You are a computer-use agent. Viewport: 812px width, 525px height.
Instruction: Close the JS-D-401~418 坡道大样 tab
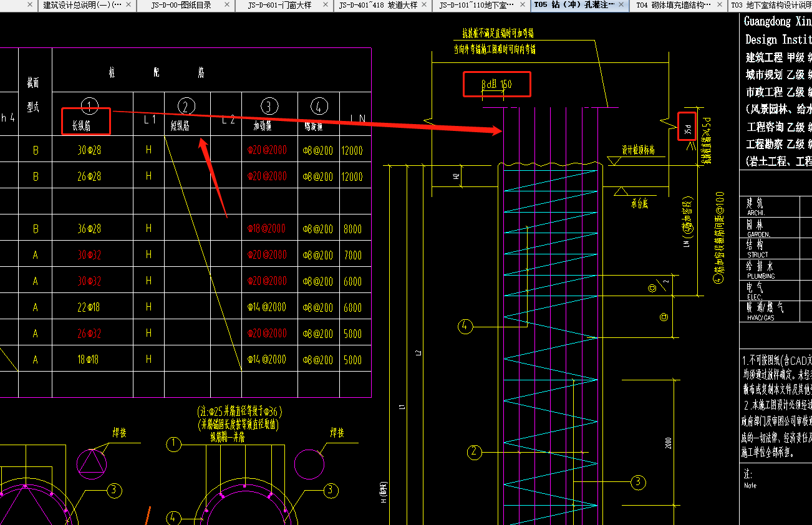tap(424, 5)
